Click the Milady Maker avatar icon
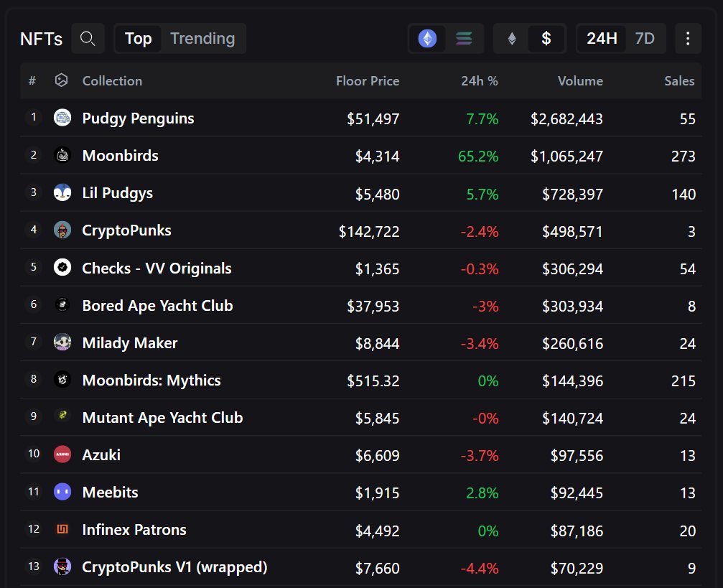The width and height of the screenshot is (723, 588). click(62, 342)
